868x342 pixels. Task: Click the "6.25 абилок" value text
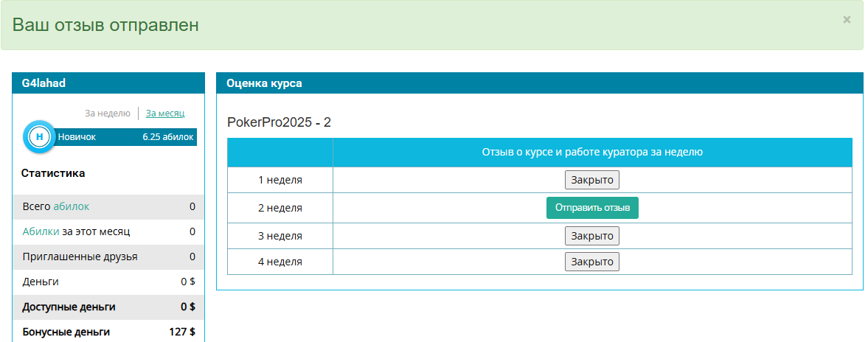tap(168, 137)
